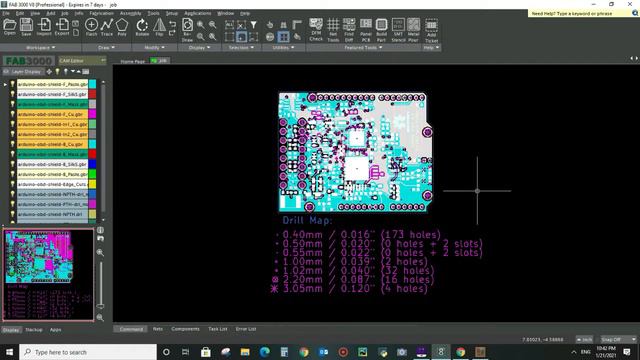Click the Import icon
This screenshot has width=640, height=360.
44,27
